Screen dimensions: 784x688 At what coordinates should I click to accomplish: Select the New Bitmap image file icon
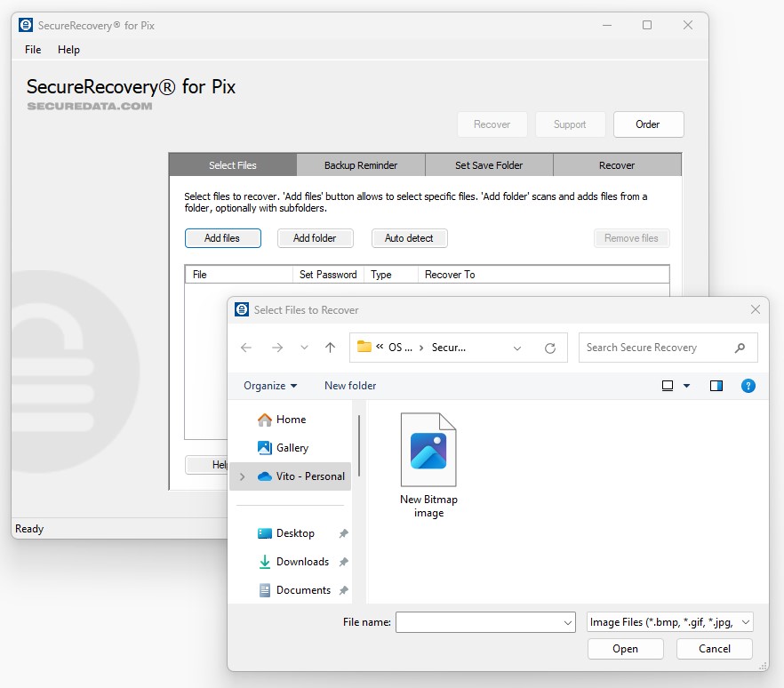pos(428,447)
